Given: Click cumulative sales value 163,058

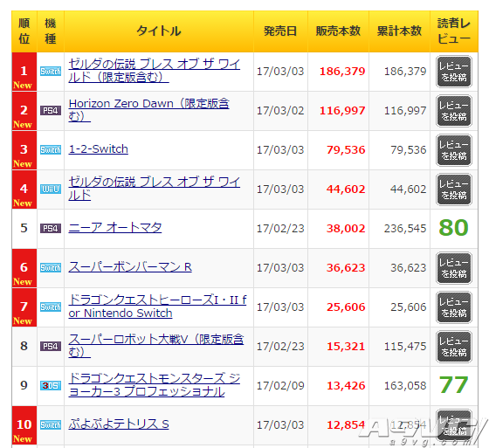Looking at the screenshot, I should pos(405,386).
